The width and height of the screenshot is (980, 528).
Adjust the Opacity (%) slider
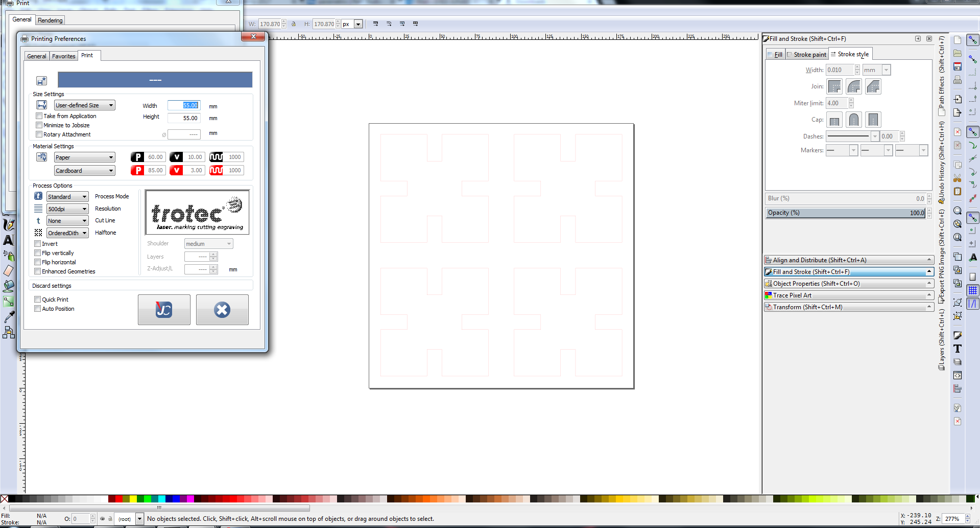coord(846,213)
